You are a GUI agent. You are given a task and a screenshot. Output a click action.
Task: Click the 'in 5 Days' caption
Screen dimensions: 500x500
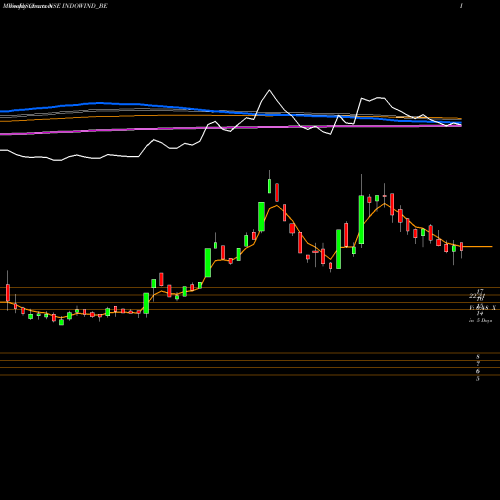click(x=480, y=321)
